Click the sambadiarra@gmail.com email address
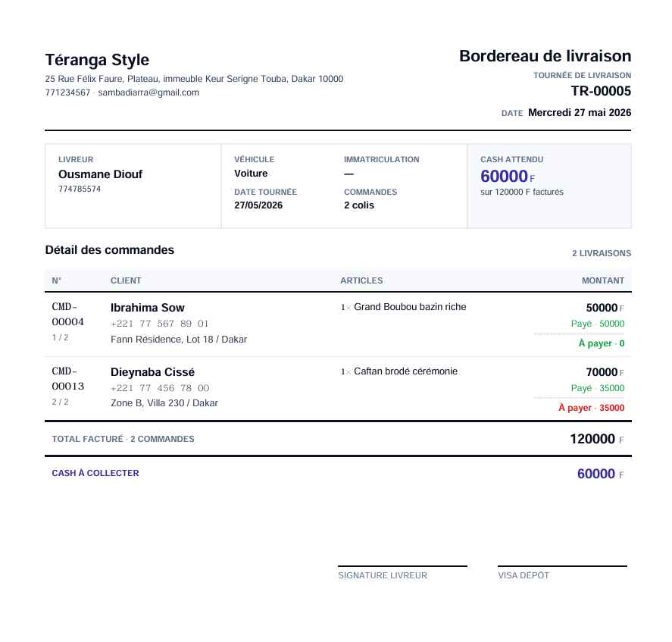Image resolution: width=672 pixels, height=642 pixels. 148,92
